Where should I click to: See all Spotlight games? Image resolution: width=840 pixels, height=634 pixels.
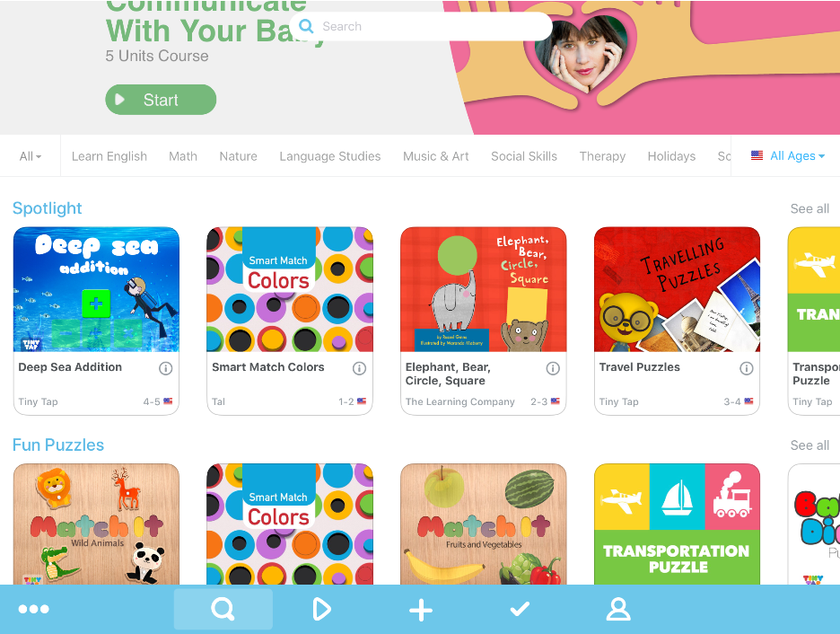pos(809,208)
